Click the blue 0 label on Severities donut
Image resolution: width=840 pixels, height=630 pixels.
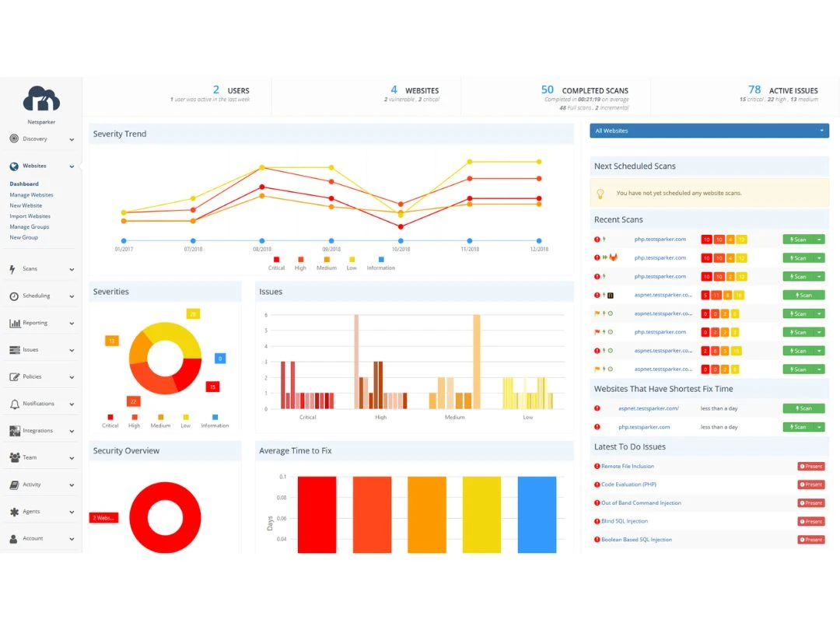click(x=220, y=359)
